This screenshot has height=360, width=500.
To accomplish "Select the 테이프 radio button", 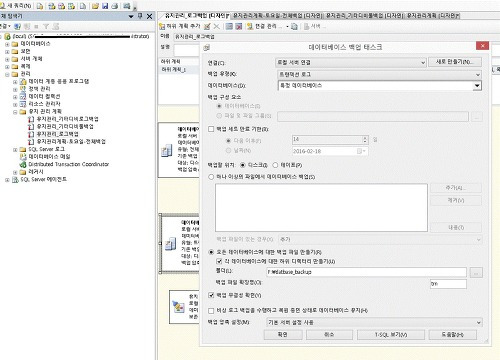I will tap(275, 165).
